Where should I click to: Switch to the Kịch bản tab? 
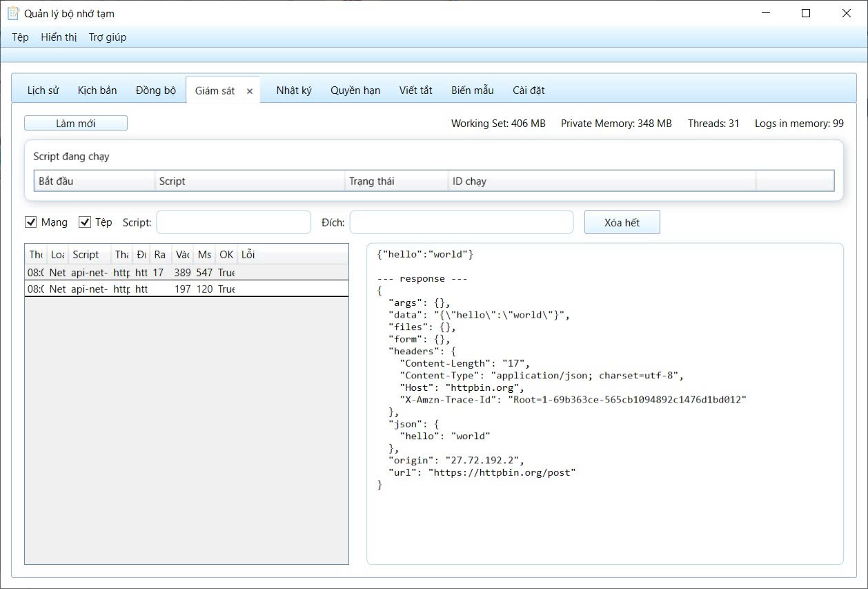click(x=97, y=90)
